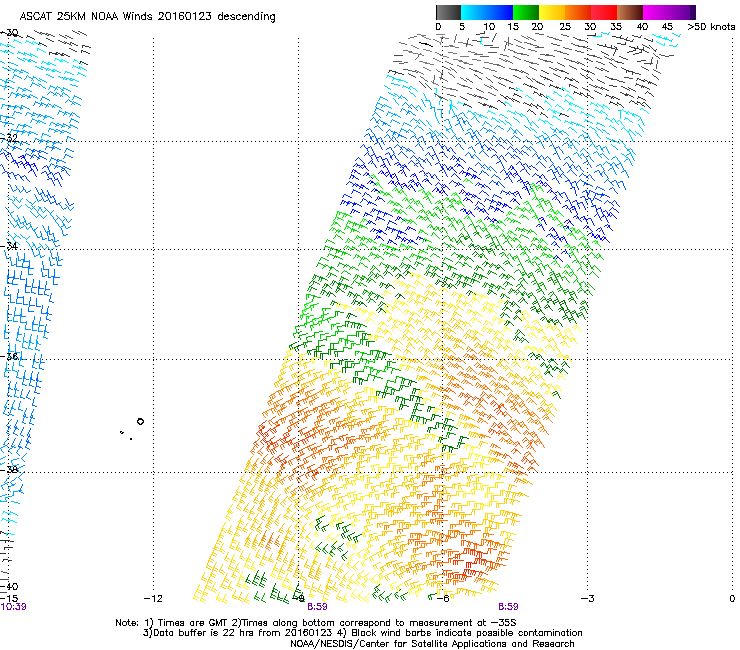The height and width of the screenshot is (650, 740).
Task: Pick the red 30-35 knots legend segment
Action: [604, 12]
